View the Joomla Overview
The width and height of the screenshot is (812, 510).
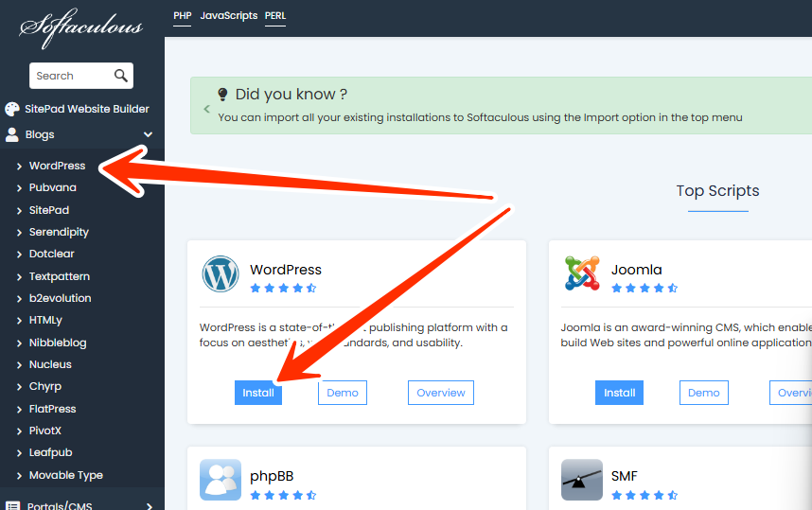click(791, 393)
